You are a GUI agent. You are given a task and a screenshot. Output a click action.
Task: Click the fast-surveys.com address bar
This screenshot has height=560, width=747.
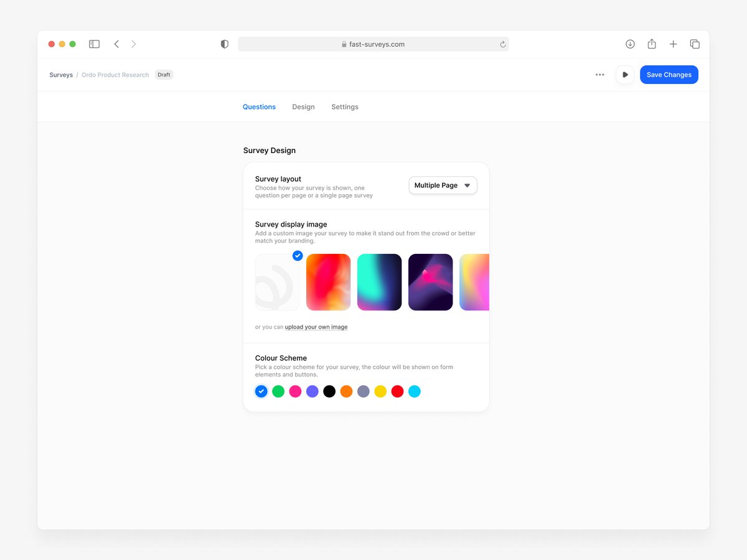[x=374, y=44]
